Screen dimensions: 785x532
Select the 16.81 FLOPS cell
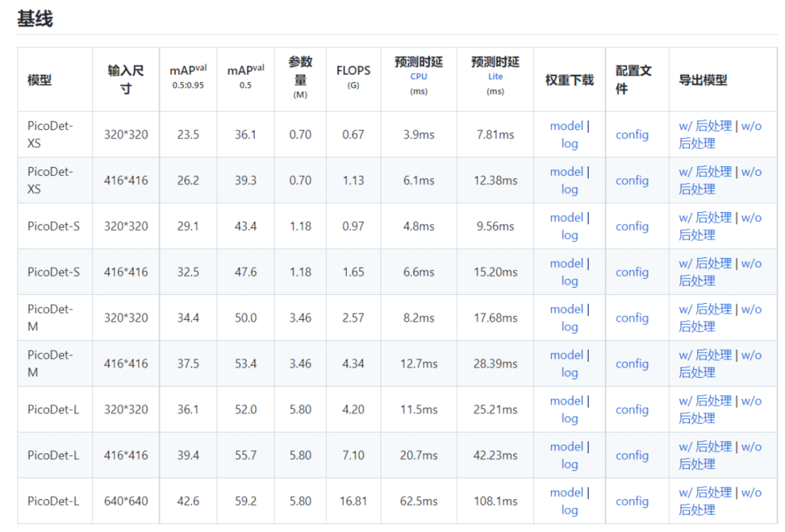coord(353,501)
